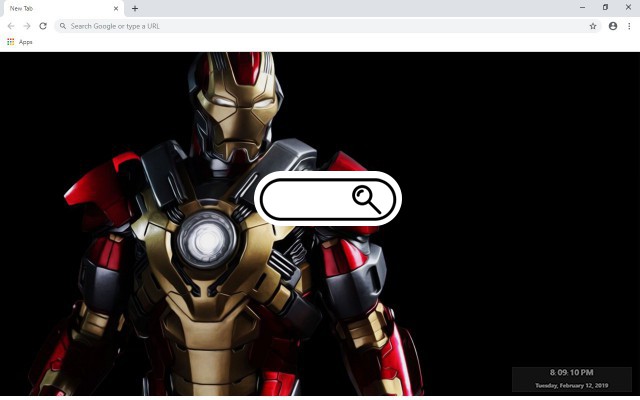Minimize the Chrome window

pos(582,7)
